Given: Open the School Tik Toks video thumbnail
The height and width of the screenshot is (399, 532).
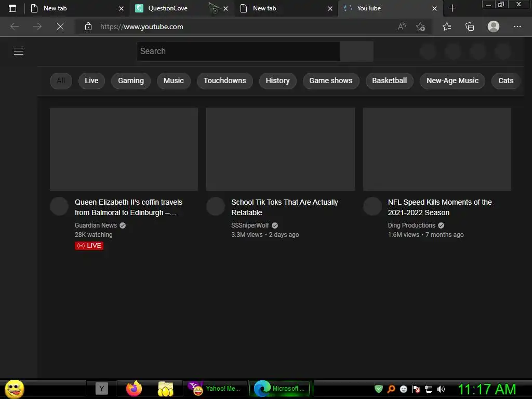Looking at the screenshot, I should 281,149.
